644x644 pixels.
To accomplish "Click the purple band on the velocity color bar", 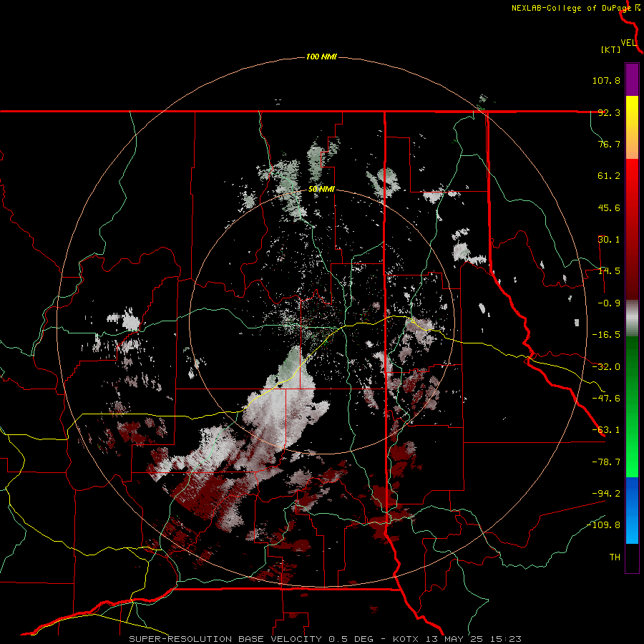I will pos(632,79).
